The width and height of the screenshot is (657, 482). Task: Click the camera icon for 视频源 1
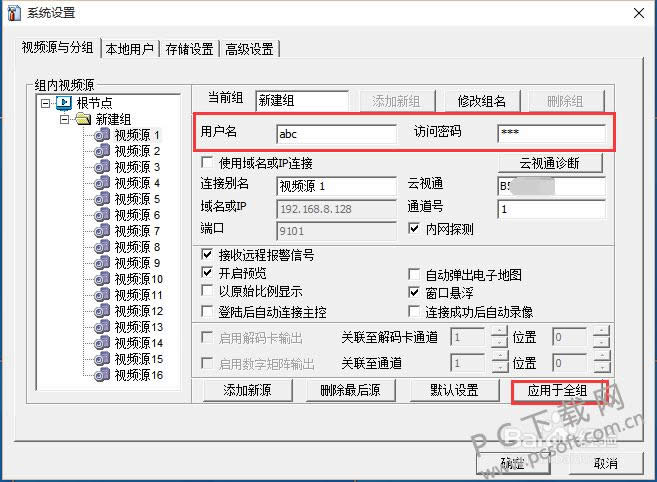pyautogui.click(x=102, y=135)
